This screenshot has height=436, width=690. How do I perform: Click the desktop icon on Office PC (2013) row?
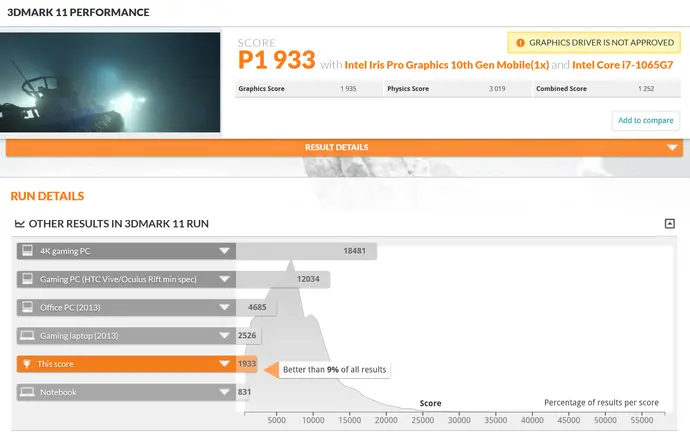[x=27, y=307]
